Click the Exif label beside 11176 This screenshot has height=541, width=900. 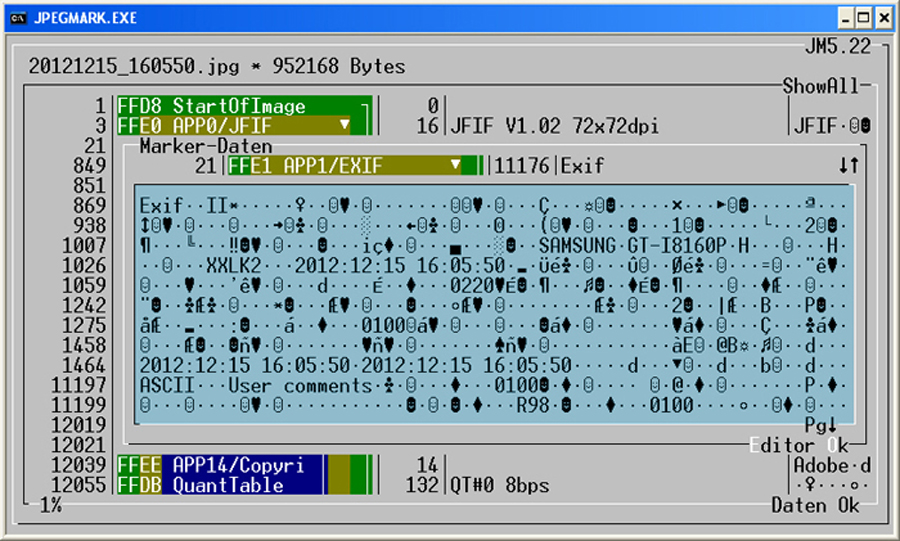click(x=582, y=166)
